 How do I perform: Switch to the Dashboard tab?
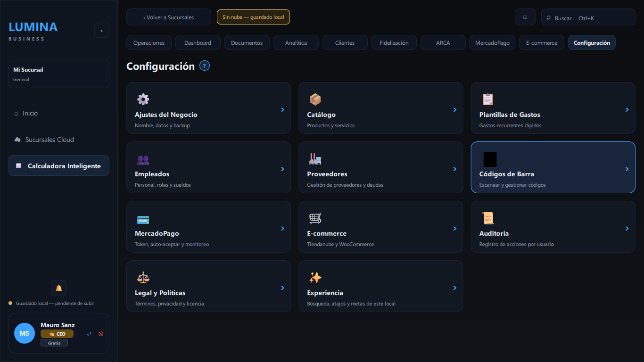pyautogui.click(x=198, y=42)
